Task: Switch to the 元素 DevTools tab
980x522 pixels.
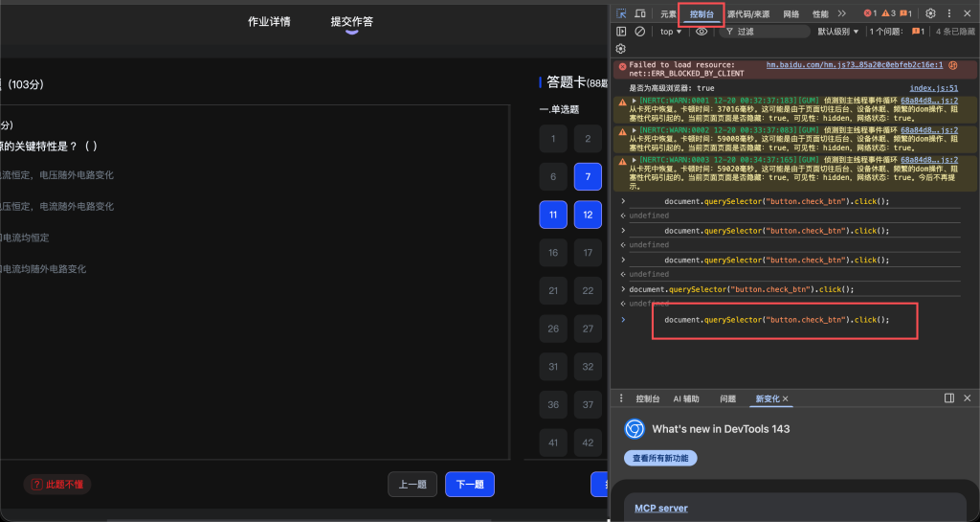Action: [x=668, y=13]
